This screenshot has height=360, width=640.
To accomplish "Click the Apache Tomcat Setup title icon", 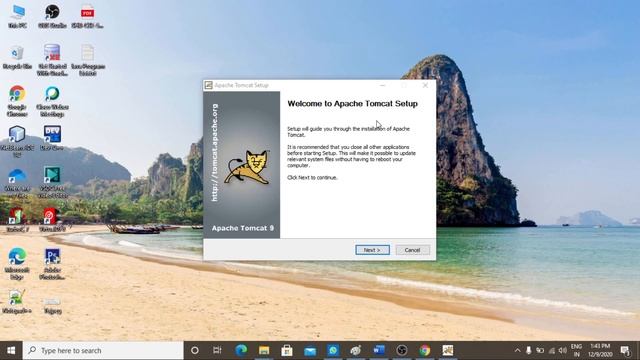I will pos(209,85).
